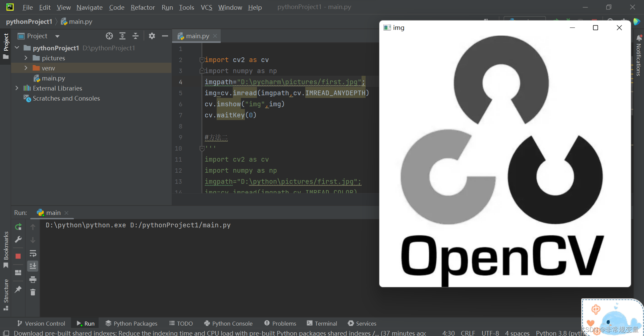This screenshot has width=644, height=336.
Task: Toggle Soft-Wrap in Run console
Action: point(33,253)
